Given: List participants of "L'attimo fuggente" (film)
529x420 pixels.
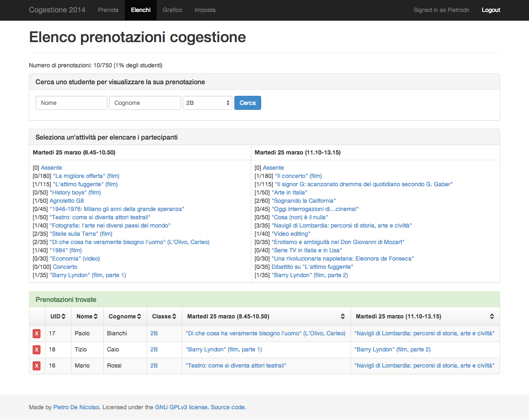Looking at the screenshot, I should [85, 184].
